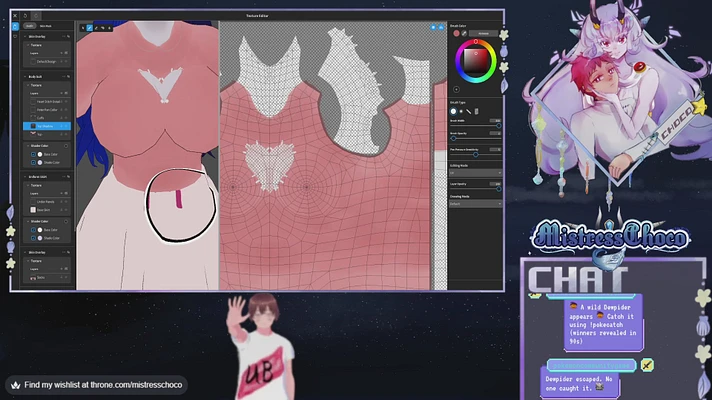Click the circle toggle beside Body Suit Shader Color

coord(66,146)
